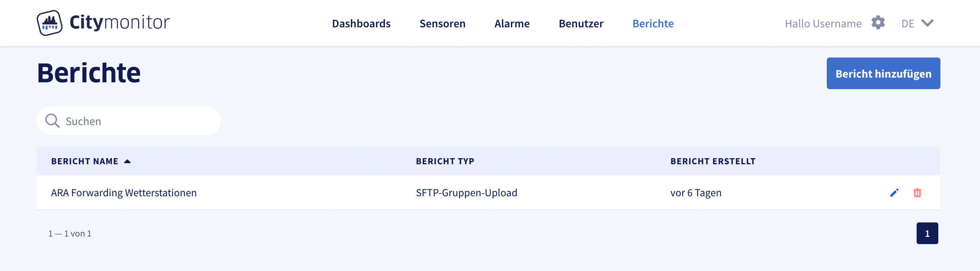Viewport: 980px width, 271px height.
Task: Go to pagination page 1
Action: coord(927,233)
